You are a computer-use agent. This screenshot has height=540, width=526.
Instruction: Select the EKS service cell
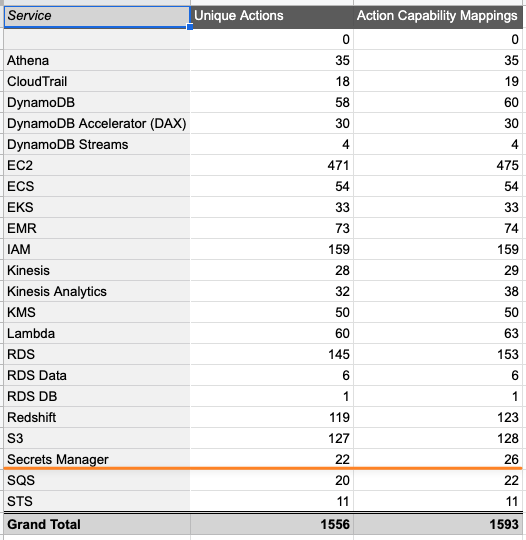point(97,208)
